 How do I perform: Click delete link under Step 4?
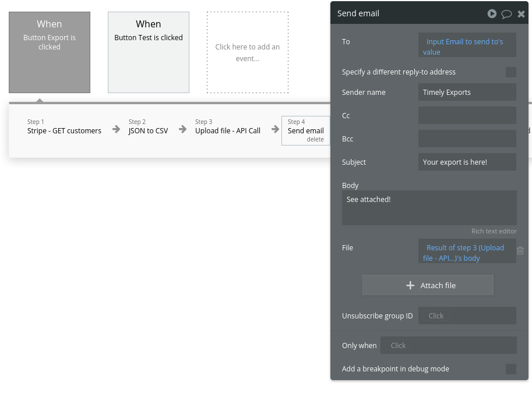coord(315,139)
